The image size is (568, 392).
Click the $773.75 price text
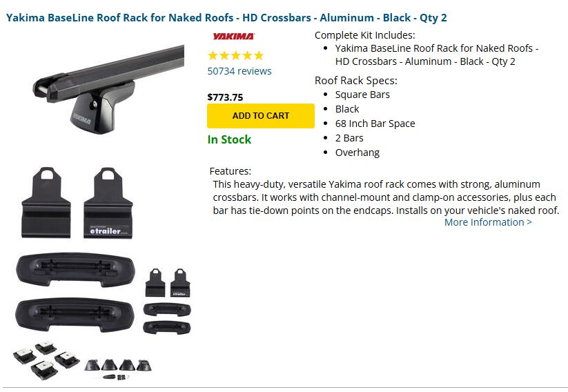click(225, 97)
